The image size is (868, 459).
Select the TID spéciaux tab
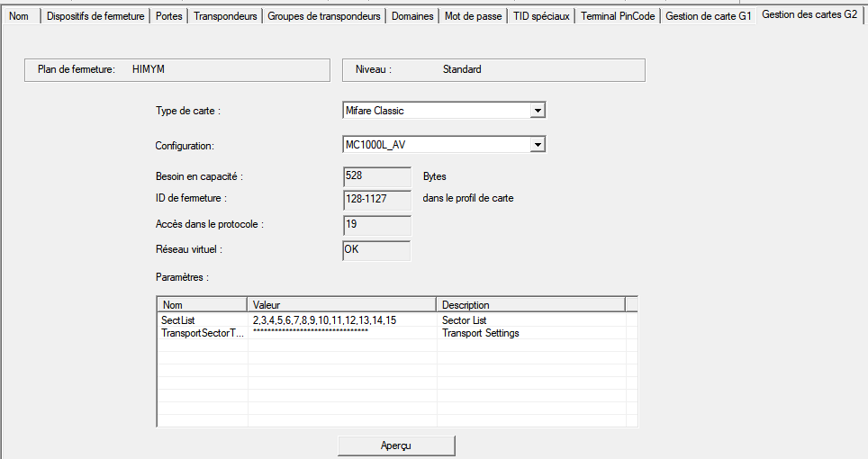click(x=541, y=16)
